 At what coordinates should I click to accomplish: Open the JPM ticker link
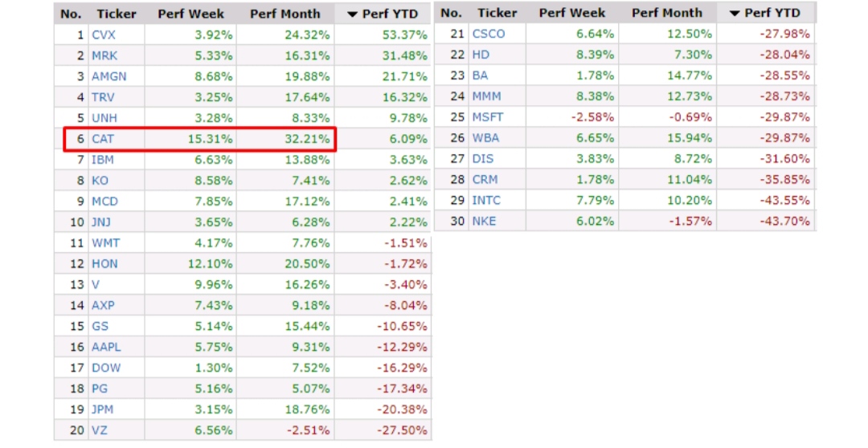click(103, 409)
